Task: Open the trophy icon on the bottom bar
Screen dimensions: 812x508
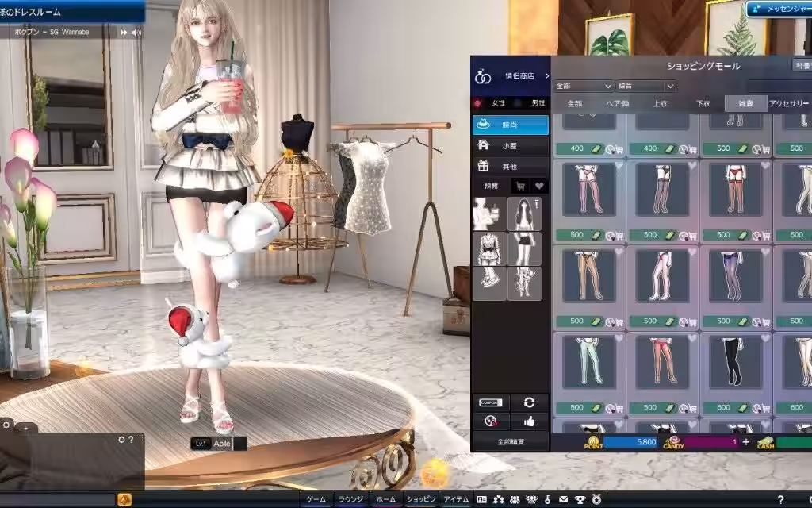Action: 579,500
